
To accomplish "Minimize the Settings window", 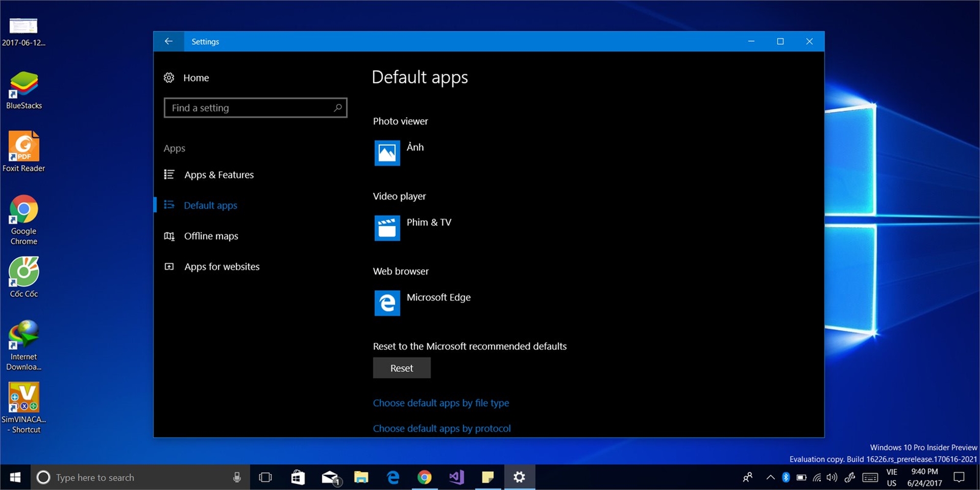I will click(x=751, y=41).
